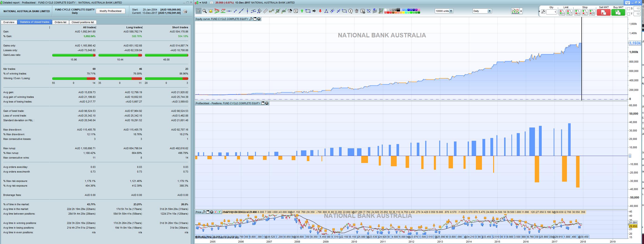
Task: Click the print report icon
Action: click(185, 11)
